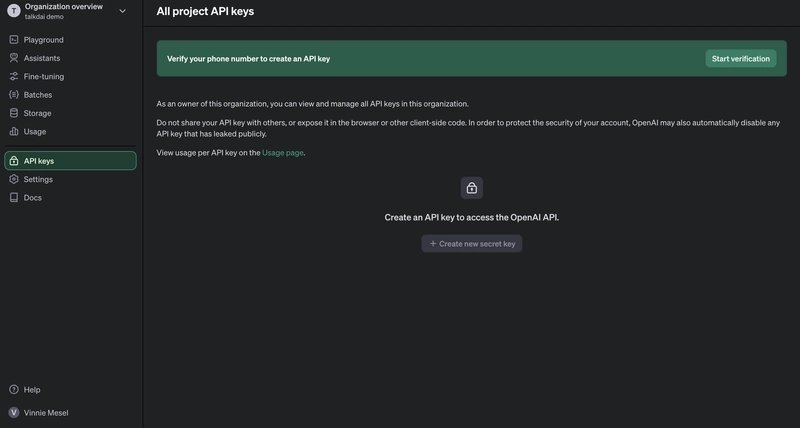The height and width of the screenshot is (428, 800).
Task: Open the Playground menu item
Action: (x=43, y=40)
